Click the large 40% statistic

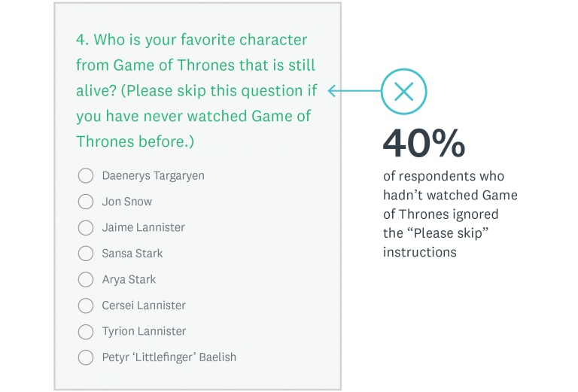[423, 144]
